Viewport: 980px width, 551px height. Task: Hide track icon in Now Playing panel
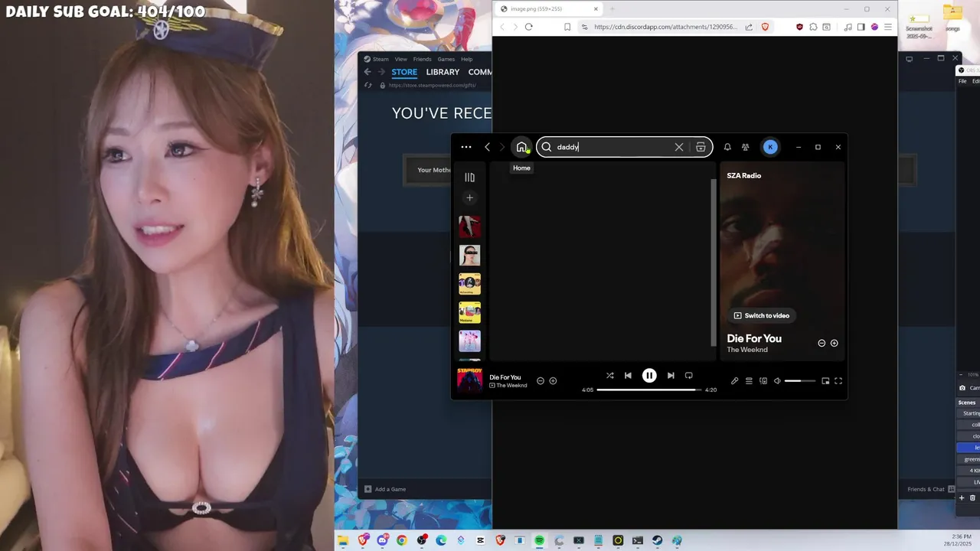pyautogui.click(x=822, y=343)
